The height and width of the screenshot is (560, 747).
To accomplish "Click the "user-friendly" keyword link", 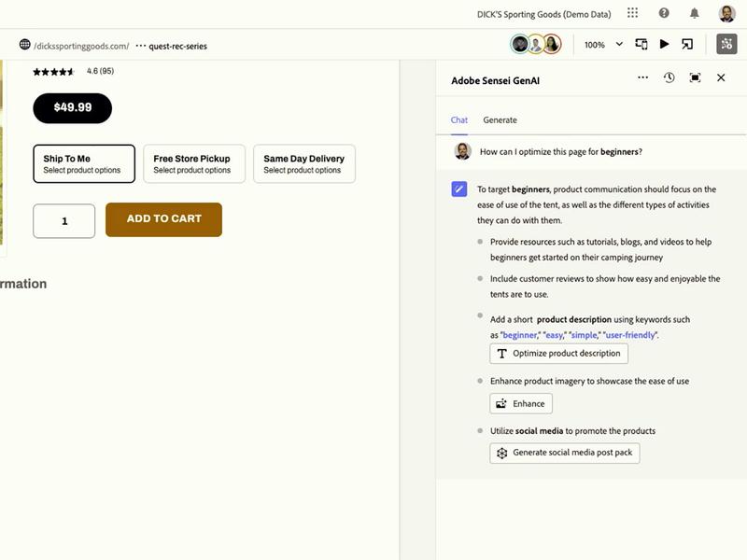I will (630, 335).
